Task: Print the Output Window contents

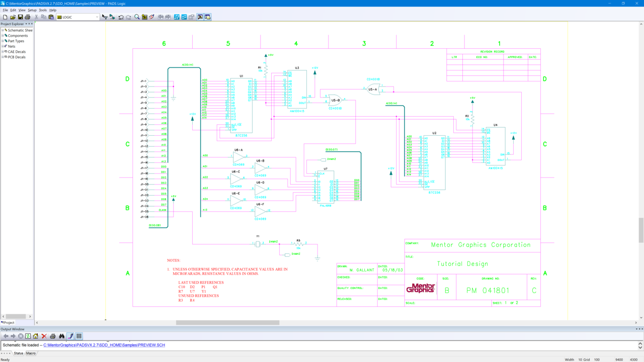Action: point(53,336)
